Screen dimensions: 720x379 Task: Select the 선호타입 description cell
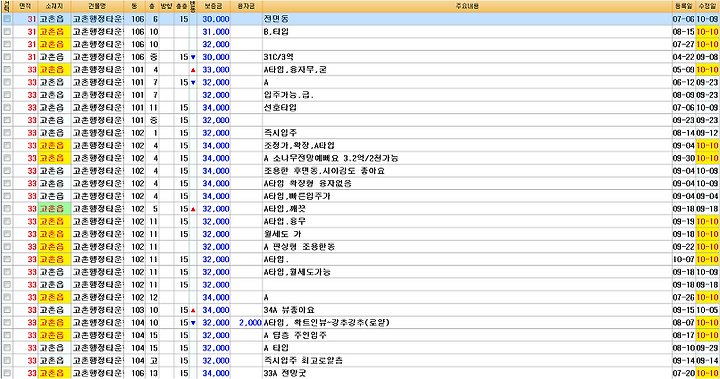467,108
